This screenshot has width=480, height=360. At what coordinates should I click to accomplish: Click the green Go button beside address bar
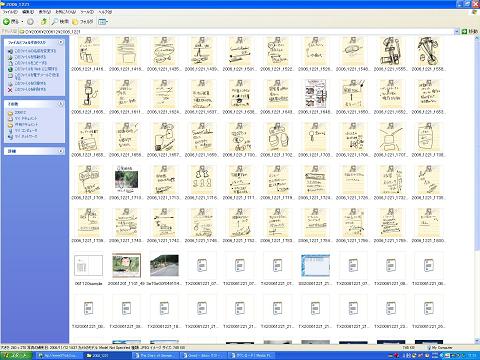pos(469,32)
